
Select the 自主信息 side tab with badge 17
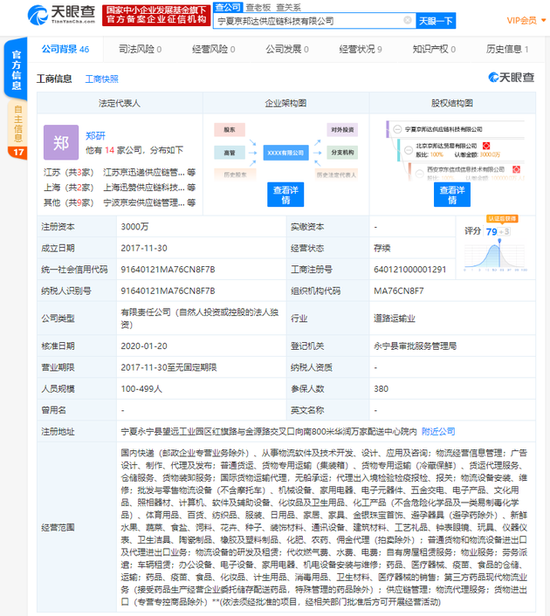(x=18, y=130)
